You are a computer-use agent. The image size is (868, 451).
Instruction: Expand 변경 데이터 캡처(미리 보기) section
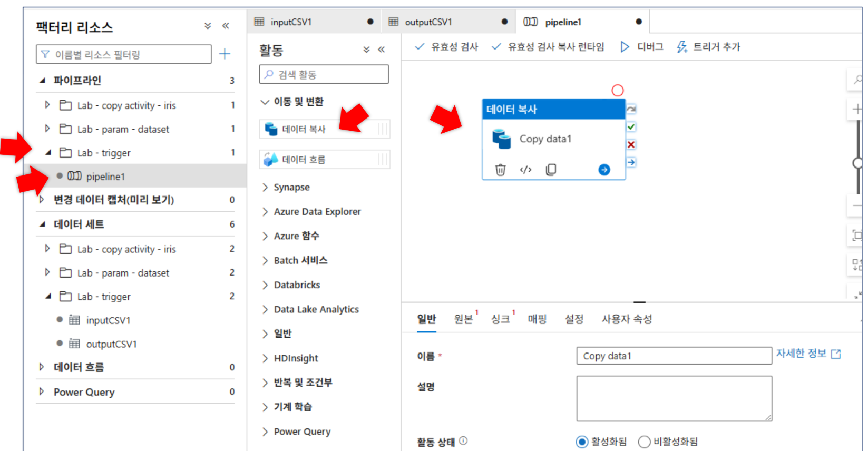42,200
